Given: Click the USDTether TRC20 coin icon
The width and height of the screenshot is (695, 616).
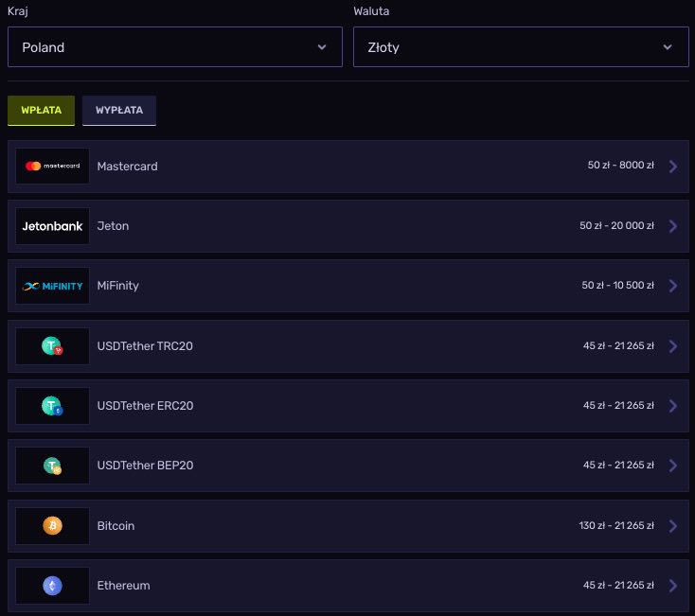Looking at the screenshot, I should click(52, 346).
